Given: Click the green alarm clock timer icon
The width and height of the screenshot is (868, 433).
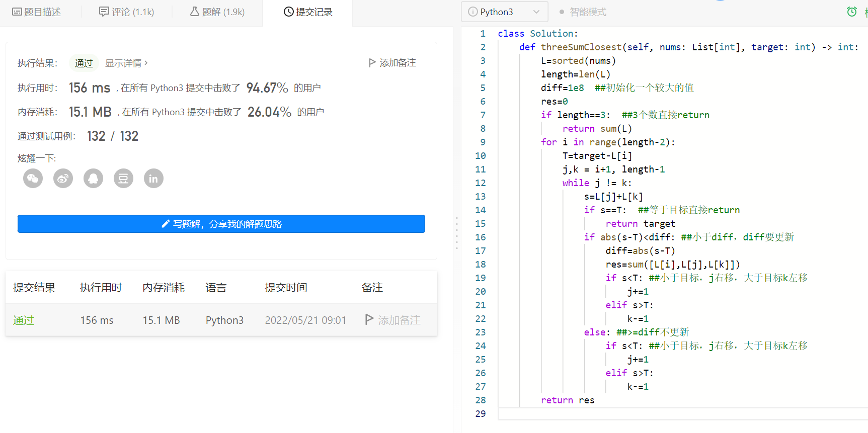Looking at the screenshot, I should pos(852,12).
